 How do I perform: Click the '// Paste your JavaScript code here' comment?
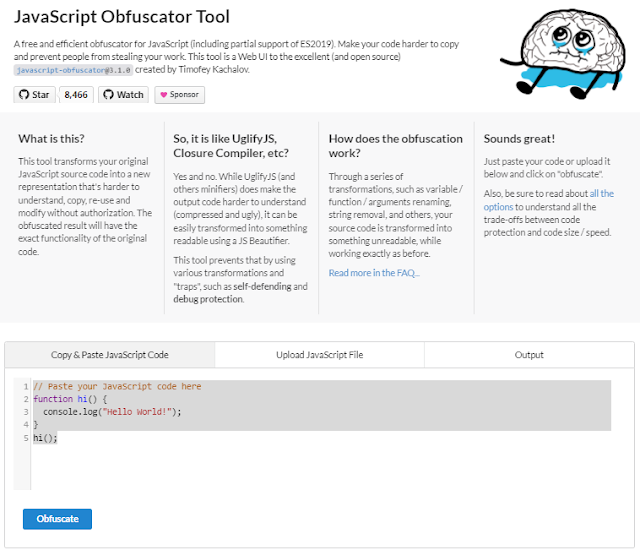[x=117, y=386]
